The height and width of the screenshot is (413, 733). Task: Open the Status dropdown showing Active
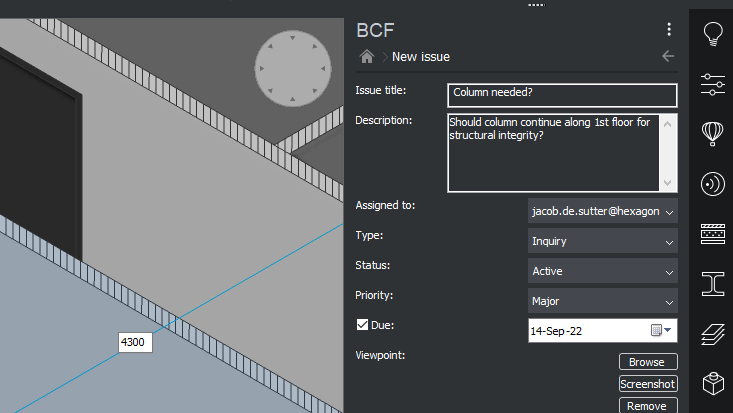tap(603, 271)
